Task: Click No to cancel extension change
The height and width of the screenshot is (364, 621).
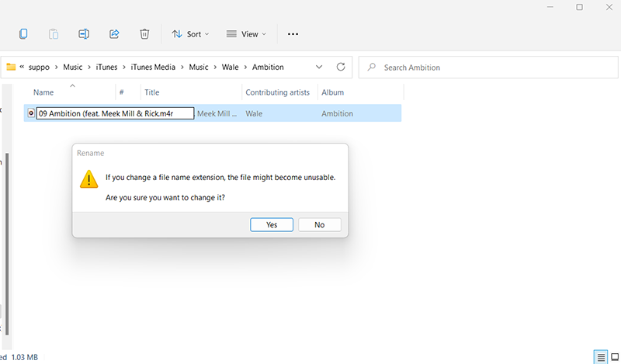Action: tap(319, 224)
